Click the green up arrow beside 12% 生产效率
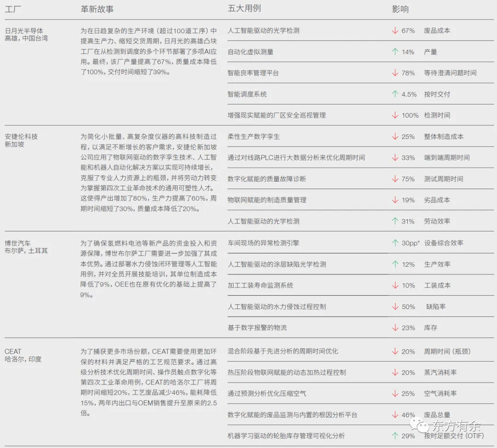This screenshot has width=497, height=448. [395, 264]
